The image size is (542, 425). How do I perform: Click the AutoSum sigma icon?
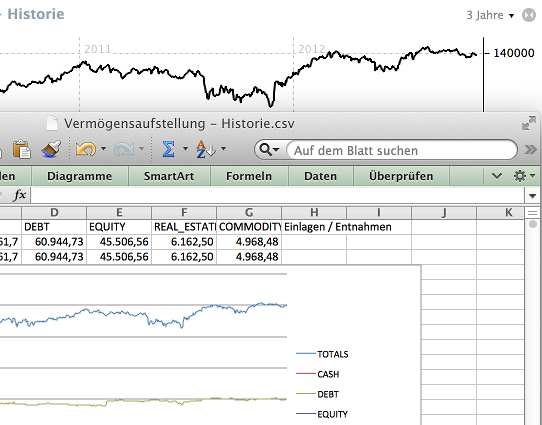(x=168, y=149)
